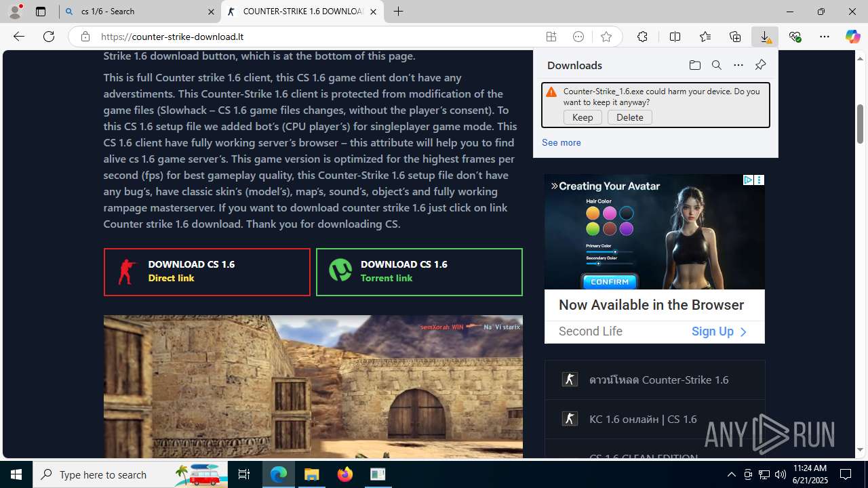The height and width of the screenshot is (488, 868).
Task: Click AdChoices icon on the avatar ad
Action: coord(748,180)
